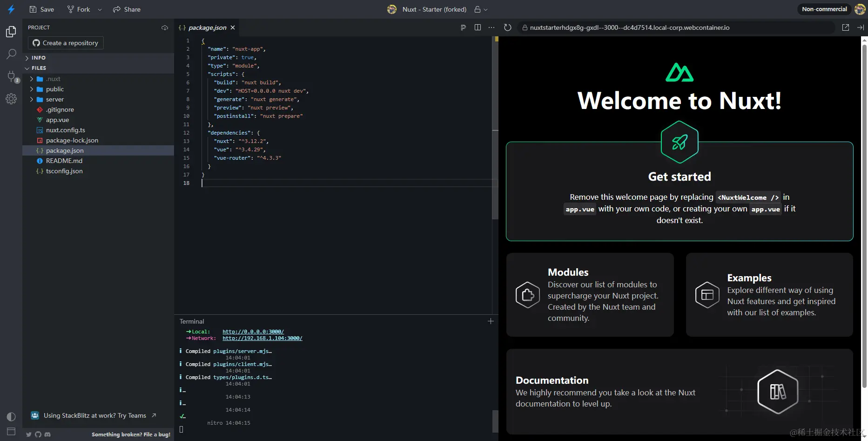This screenshot has height=441, width=868.
Task: Toggle the bottom panel layout icon
Action: (x=11, y=431)
